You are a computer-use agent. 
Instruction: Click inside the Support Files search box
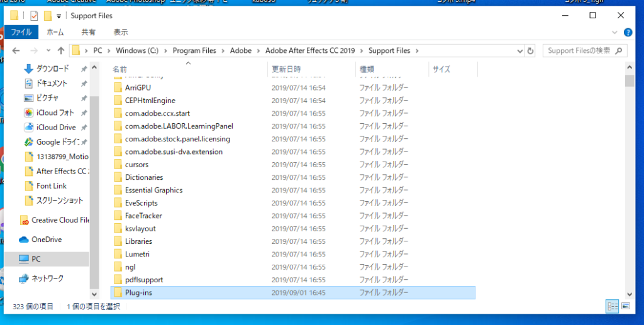tap(579, 50)
